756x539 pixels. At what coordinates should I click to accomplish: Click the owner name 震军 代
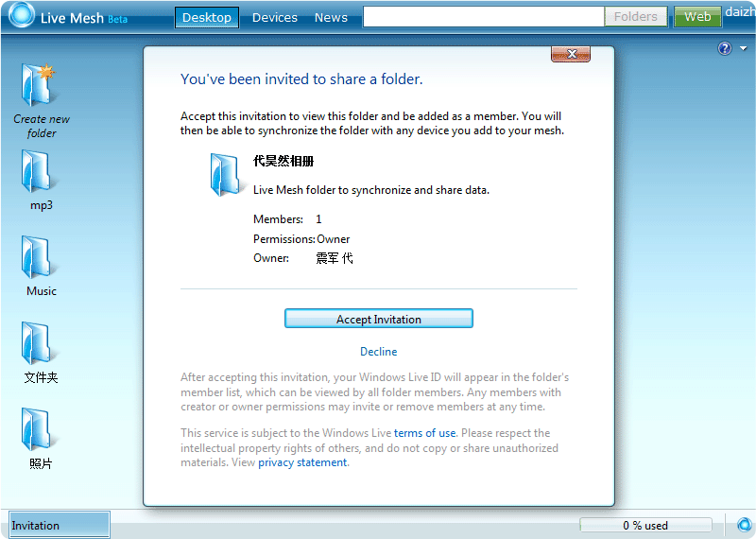335,258
